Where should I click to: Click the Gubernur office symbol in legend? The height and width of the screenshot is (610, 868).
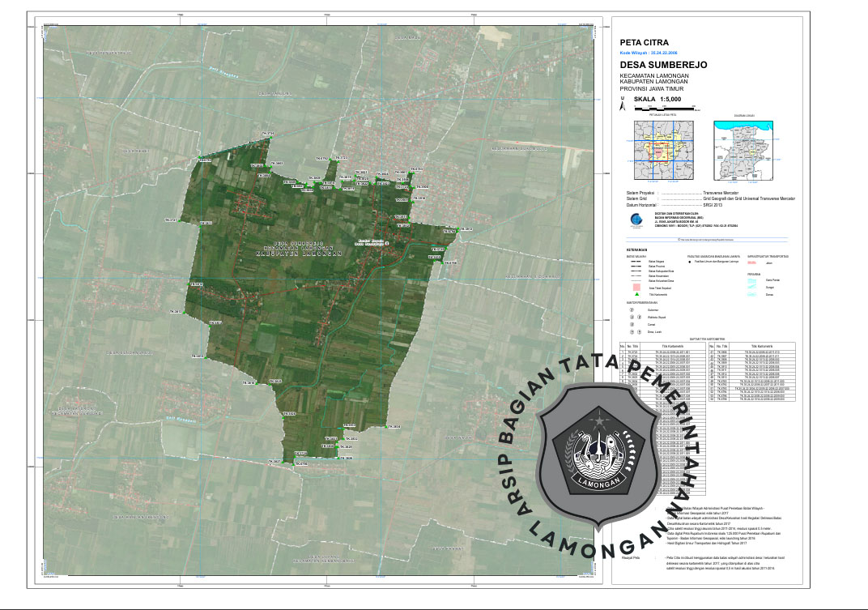point(632,309)
